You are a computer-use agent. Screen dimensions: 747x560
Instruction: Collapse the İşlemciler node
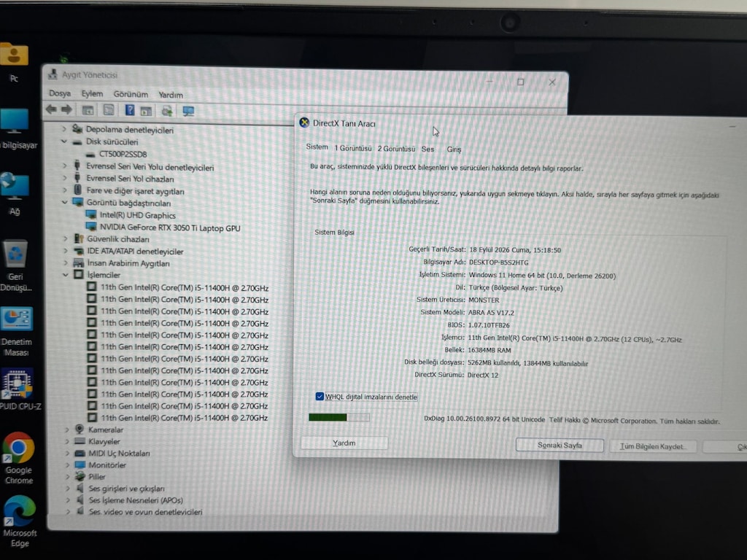point(66,275)
